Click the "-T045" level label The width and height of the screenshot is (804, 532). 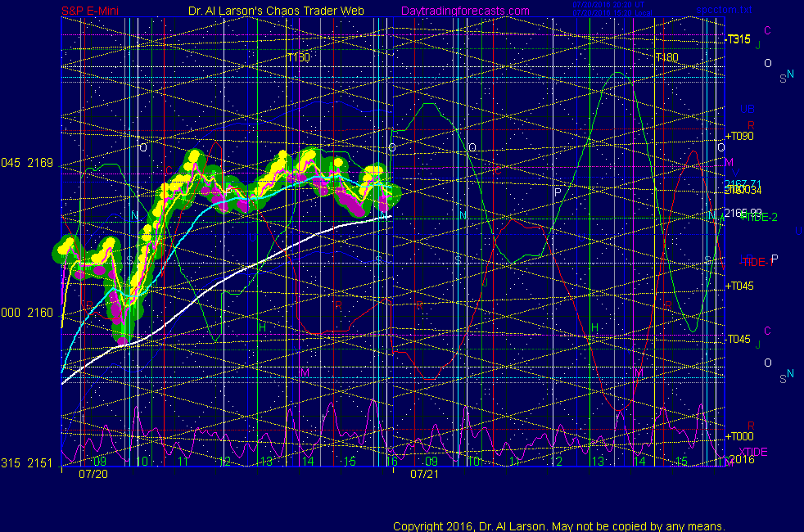(738, 340)
